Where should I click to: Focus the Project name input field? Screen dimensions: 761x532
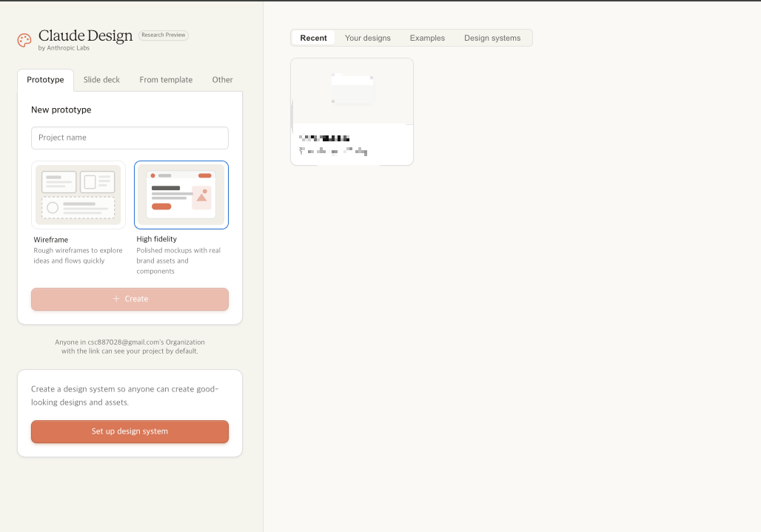tap(130, 138)
